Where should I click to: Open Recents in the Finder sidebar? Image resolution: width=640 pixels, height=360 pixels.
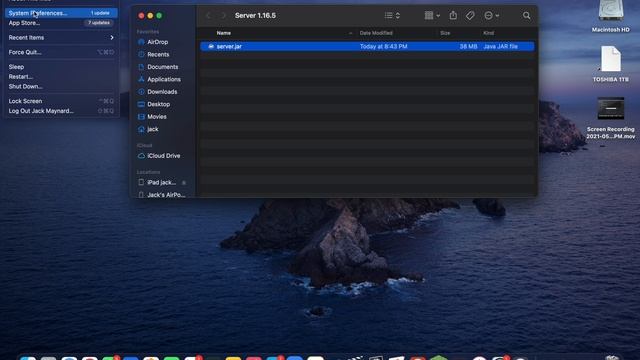click(158, 54)
